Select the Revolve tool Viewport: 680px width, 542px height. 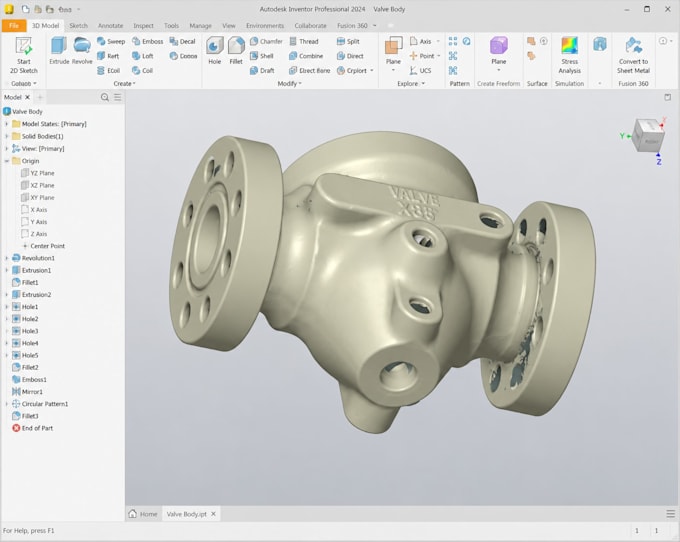point(82,51)
